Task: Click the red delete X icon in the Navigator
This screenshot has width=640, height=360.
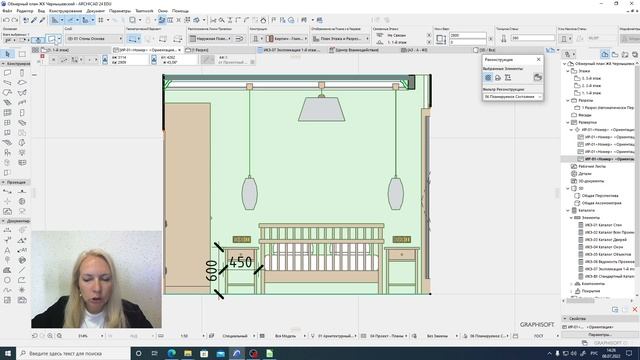Action: point(635,309)
